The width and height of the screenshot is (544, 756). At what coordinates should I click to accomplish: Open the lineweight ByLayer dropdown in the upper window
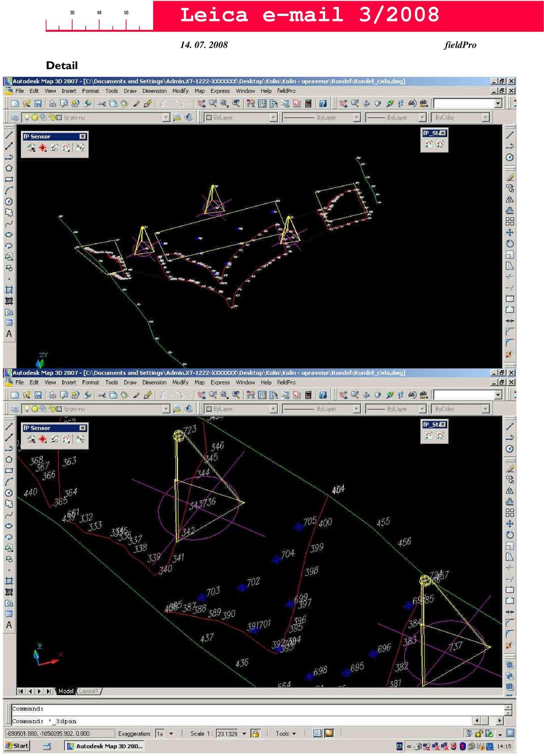click(422, 117)
